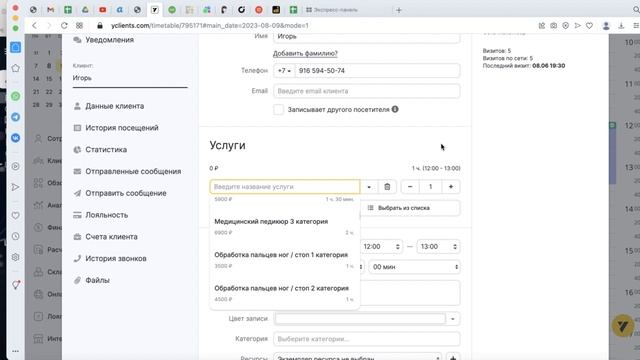Open VK in the browser sidebar

(x=16, y=138)
